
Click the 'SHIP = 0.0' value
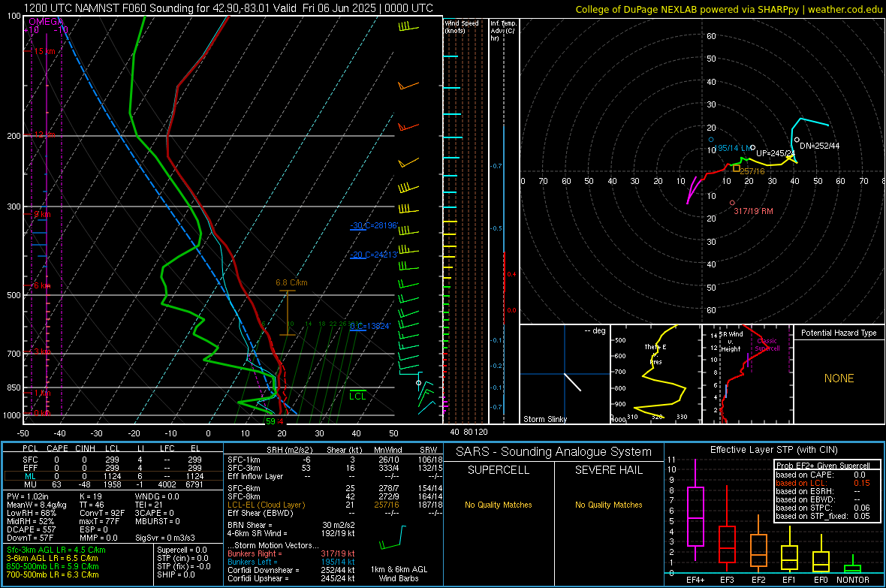coord(176,574)
